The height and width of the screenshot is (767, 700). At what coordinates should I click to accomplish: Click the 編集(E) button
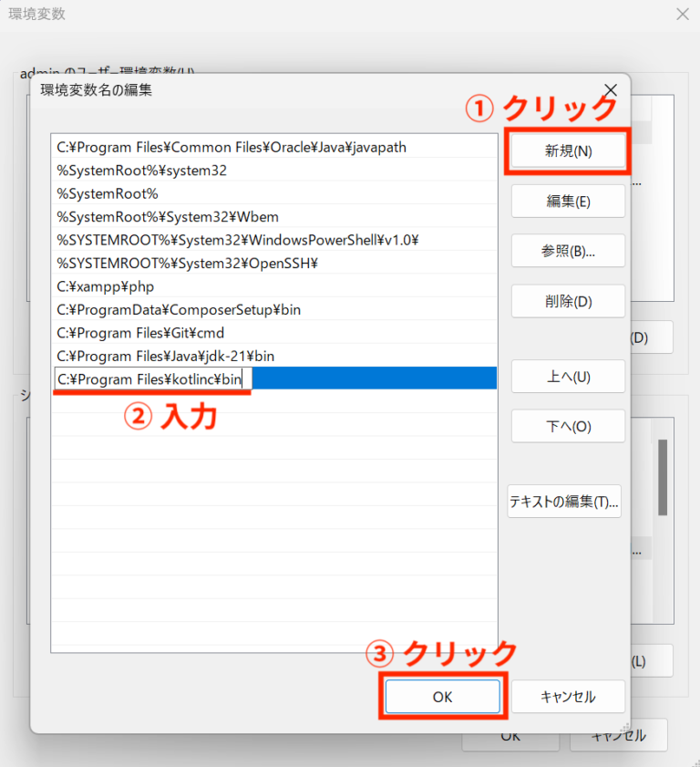coord(568,202)
